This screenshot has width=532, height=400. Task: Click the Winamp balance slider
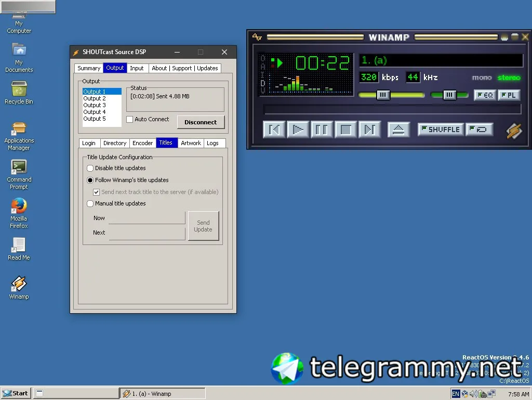click(x=449, y=95)
